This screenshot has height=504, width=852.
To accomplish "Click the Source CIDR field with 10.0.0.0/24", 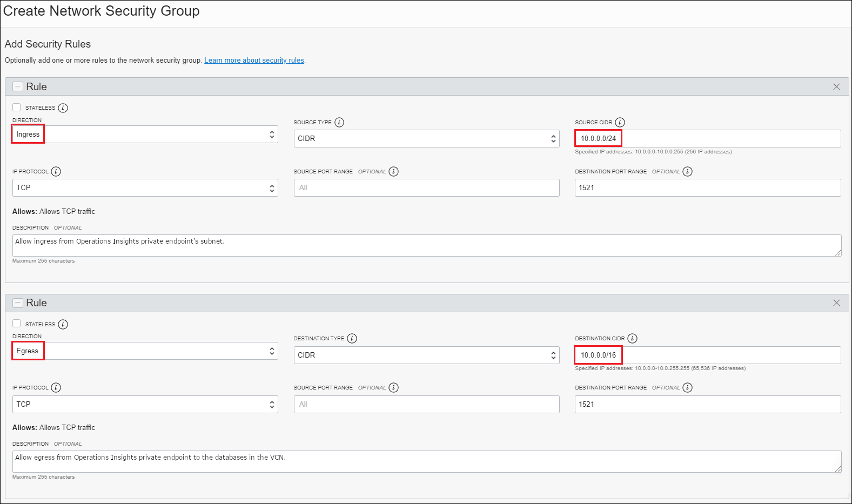I will click(x=707, y=139).
